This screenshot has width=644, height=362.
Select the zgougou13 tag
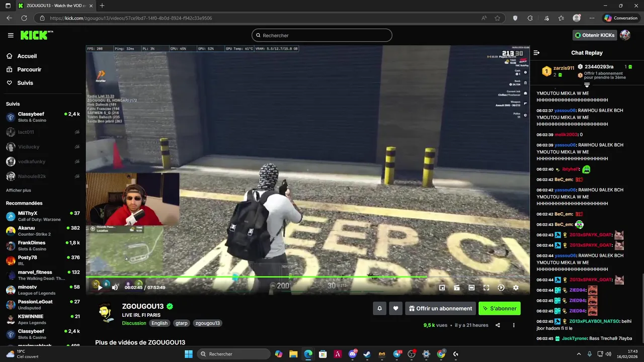click(207, 323)
